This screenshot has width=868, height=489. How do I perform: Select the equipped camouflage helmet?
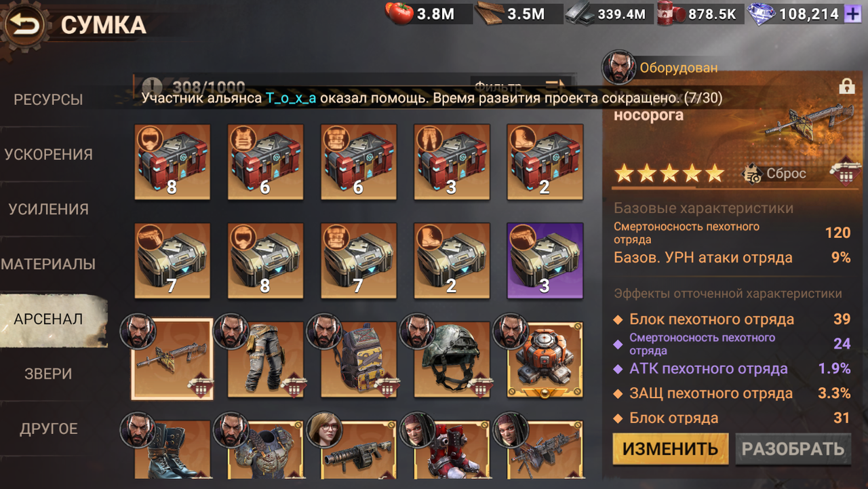(x=452, y=359)
